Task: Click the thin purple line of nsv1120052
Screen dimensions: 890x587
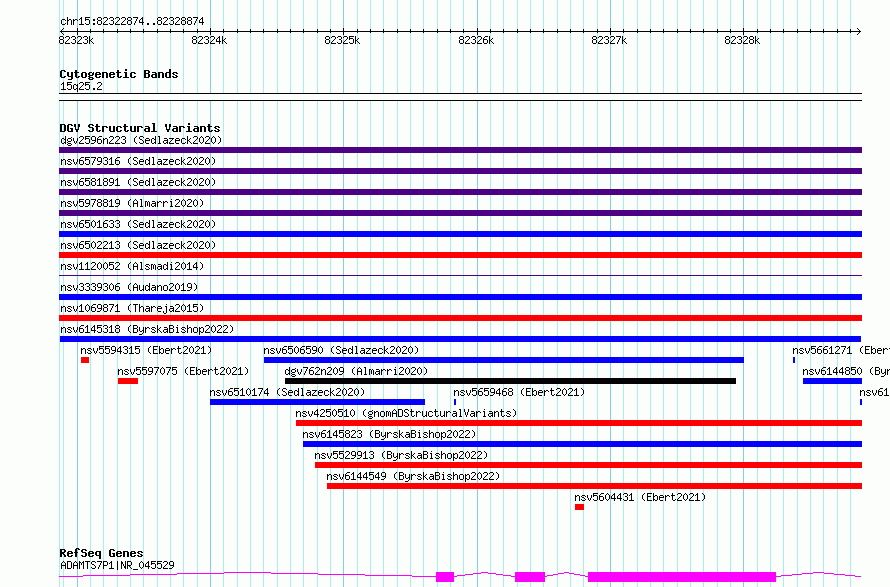Action: pyautogui.click(x=460, y=276)
